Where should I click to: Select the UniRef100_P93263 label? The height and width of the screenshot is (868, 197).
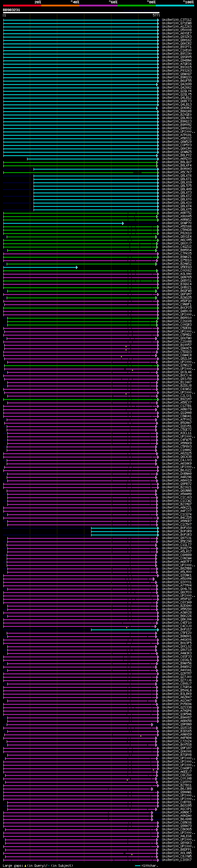pyautogui.click(x=177, y=71)
